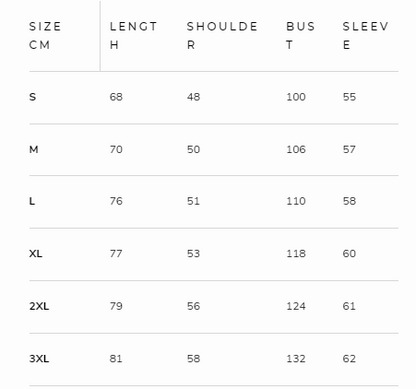
Task: Select the 2XL size row label
Action: 39,306
